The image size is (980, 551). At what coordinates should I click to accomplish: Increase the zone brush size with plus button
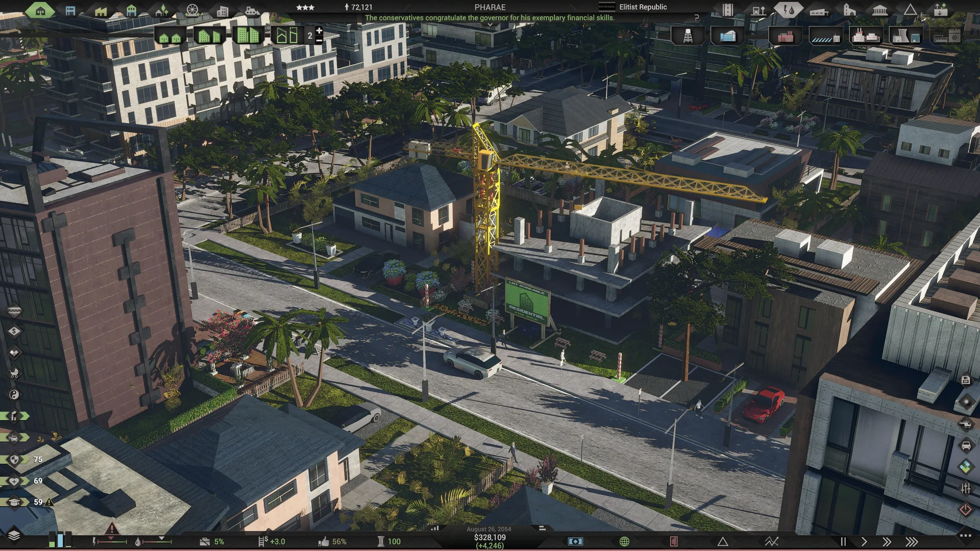point(319,31)
